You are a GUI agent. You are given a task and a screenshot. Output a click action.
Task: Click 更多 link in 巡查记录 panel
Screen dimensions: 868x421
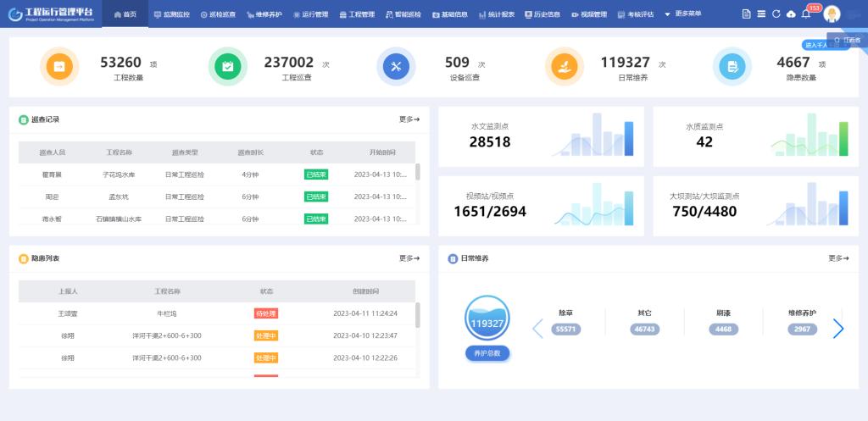tap(409, 119)
